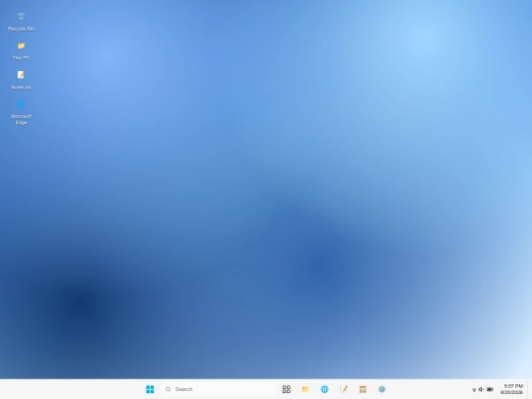The width and height of the screenshot is (532, 399).
Task: Open the Notepad icon in the taskbar
Action: [344, 389]
